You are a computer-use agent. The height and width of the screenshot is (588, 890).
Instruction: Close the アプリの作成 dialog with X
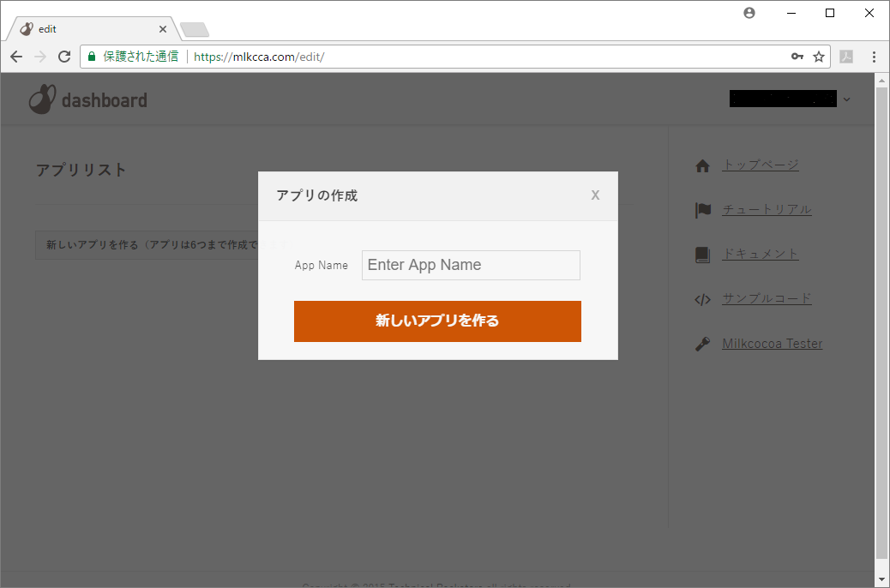tap(595, 195)
